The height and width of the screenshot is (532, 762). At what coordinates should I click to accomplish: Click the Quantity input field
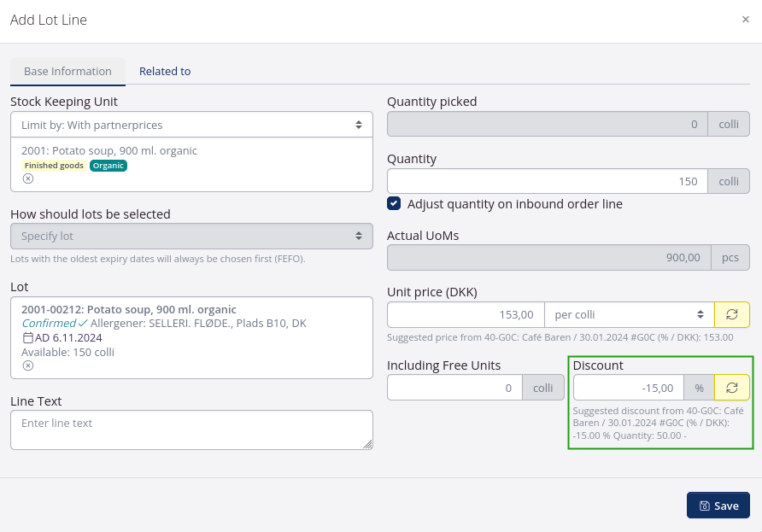[x=547, y=181]
